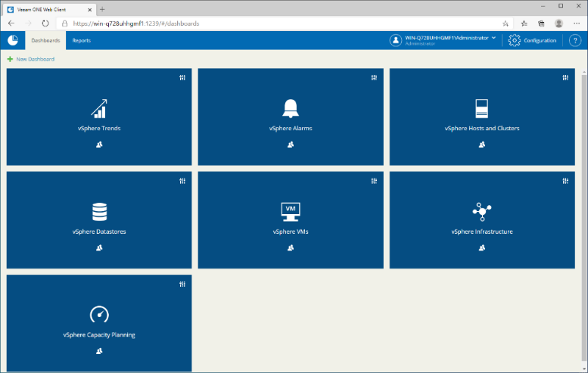Open browser settings ellipsis menu

point(577,23)
